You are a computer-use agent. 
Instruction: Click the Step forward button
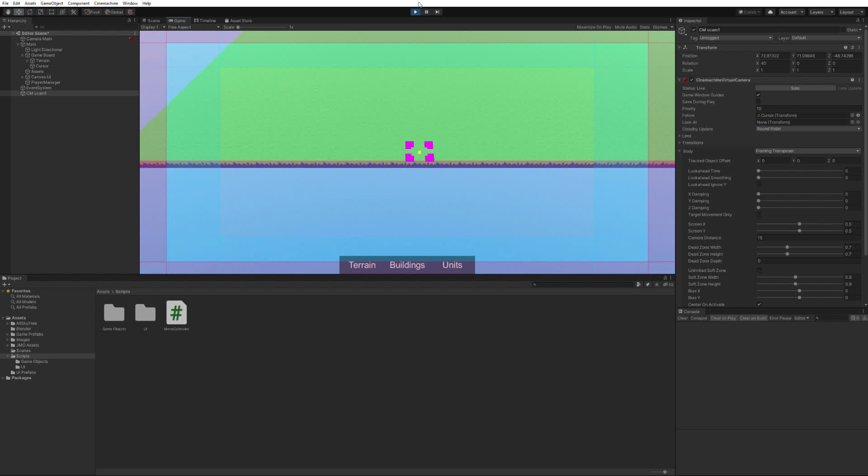click(x=437, y=12)
